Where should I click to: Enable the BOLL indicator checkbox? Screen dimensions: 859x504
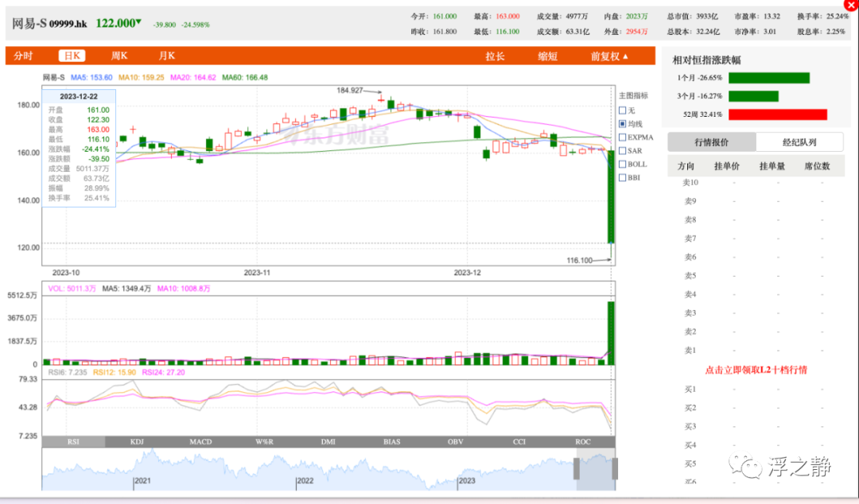(622, 165)
